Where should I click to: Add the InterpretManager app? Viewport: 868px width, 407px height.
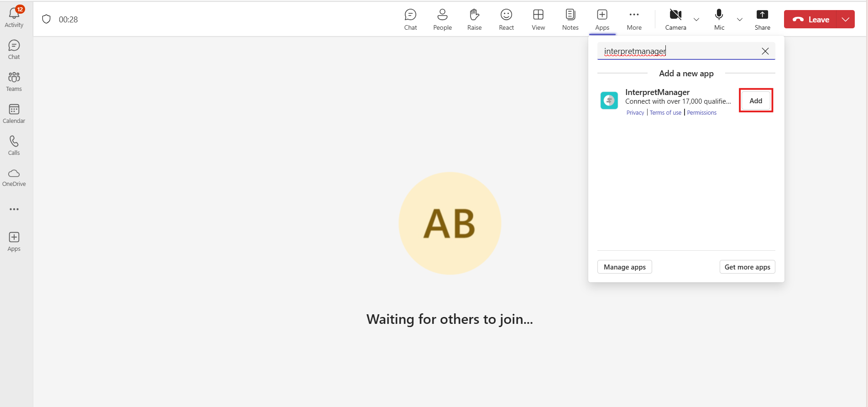(x=756, y=100)
